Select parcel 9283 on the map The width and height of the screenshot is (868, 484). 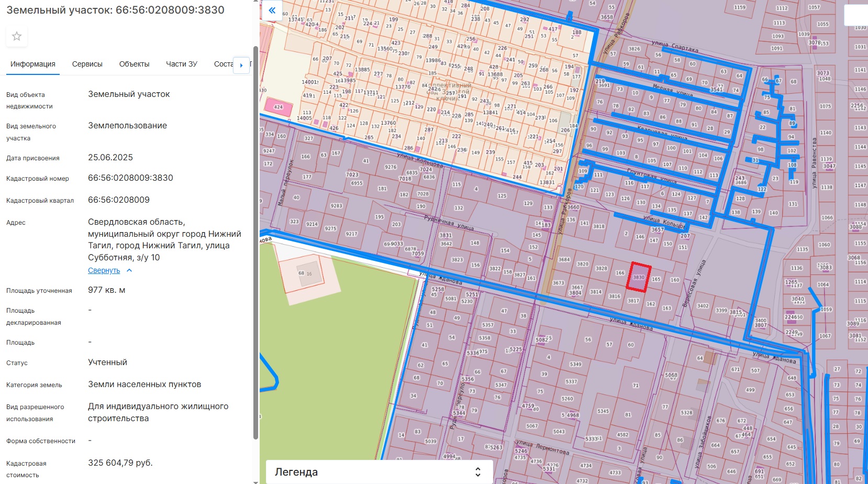336,206
